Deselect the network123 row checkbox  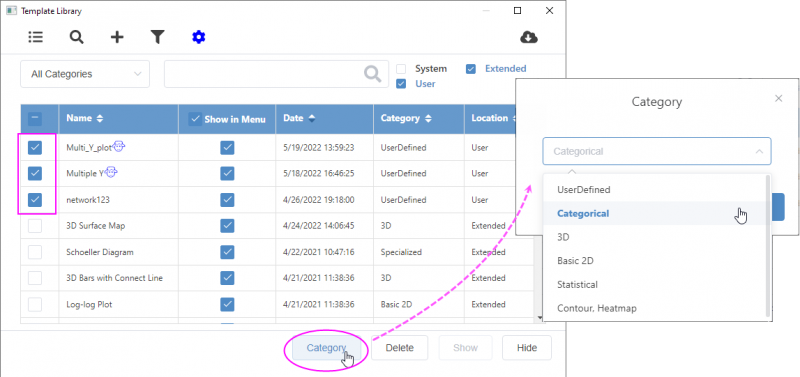coord(35,200)
